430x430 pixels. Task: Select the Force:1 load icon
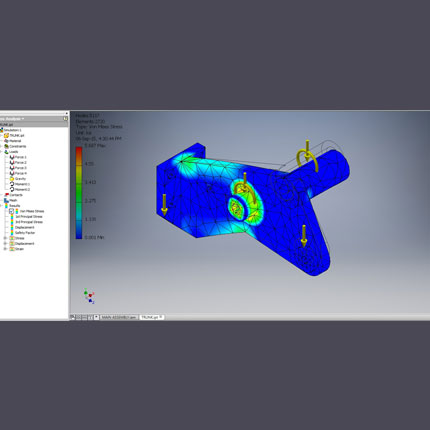click(x=12, y=157)
